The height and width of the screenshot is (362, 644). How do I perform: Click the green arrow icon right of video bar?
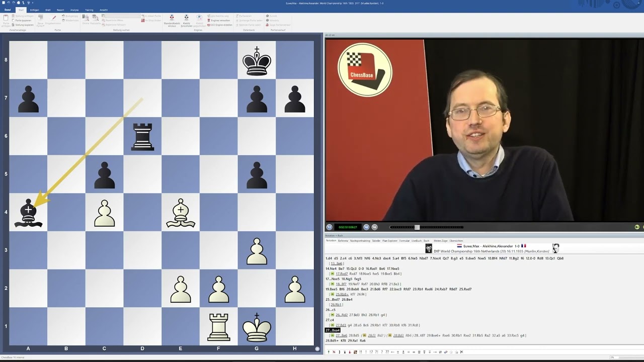coord(637,227)
